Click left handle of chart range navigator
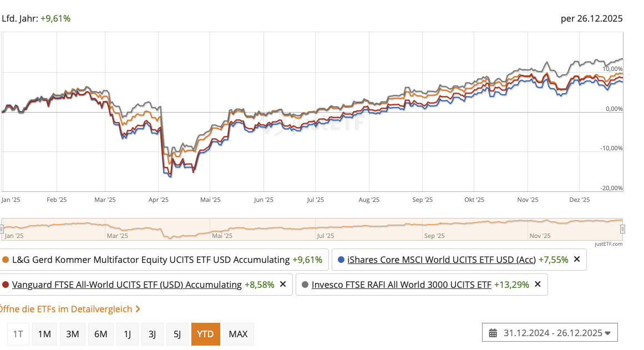 point(2,229)
